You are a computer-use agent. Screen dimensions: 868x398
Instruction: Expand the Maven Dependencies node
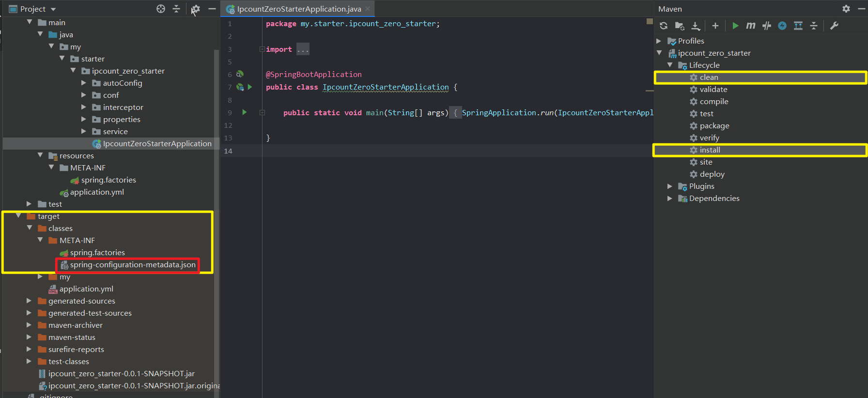click(x=670, y=199)
